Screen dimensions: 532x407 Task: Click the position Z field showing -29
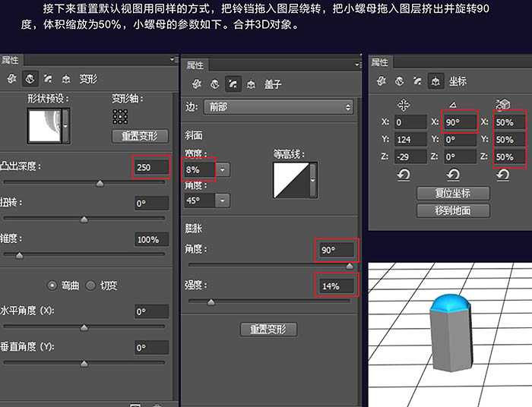click(x=410, y=157)
